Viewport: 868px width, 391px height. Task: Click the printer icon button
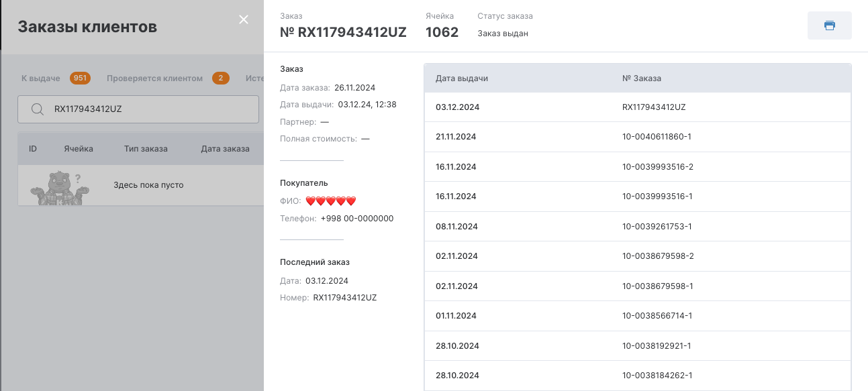(829, 25)
